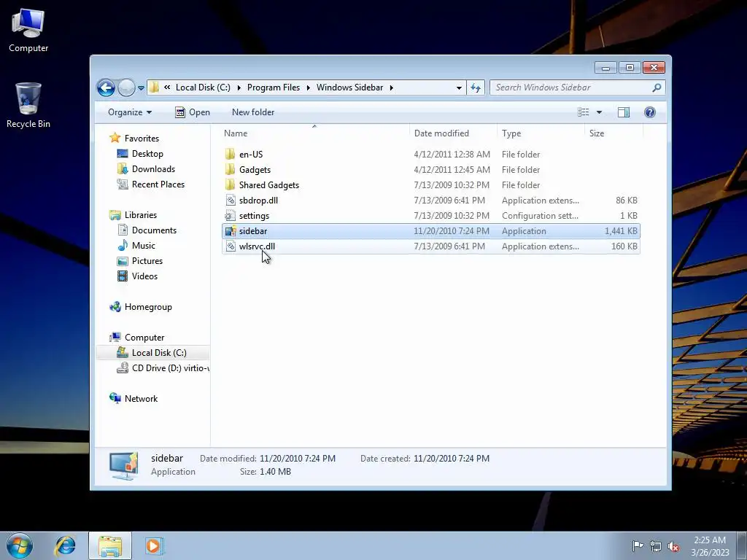Open the view options dropdown arrow
The height and width of the screenshot is (560, 747).
[600, 112]
